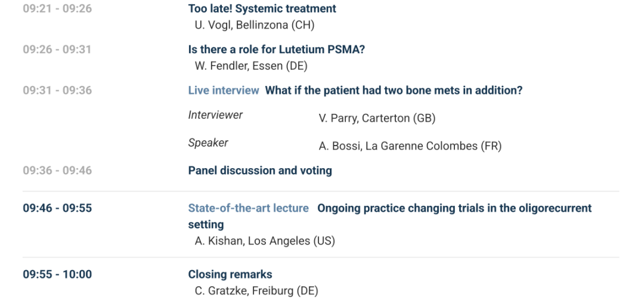The height and width of the screenshot is (303, 644).
Task: Click speaker W. Fendler, Essen
Action: click(x=251, y=66)
